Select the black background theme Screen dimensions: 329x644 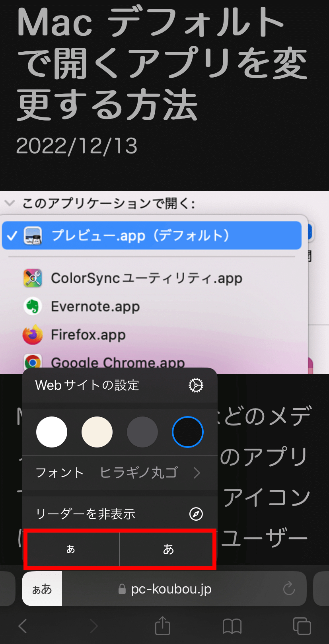188,432
